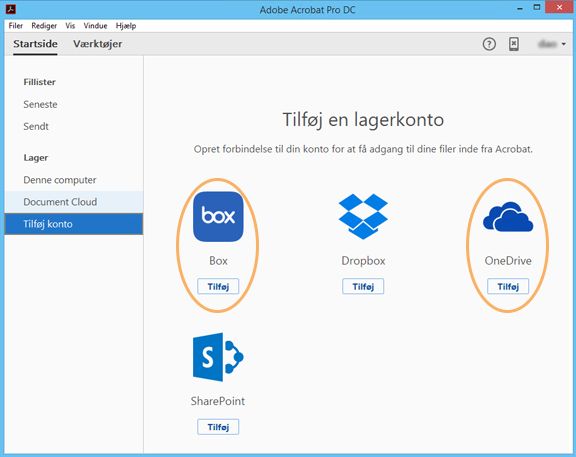Click the OneDrive cloud icon

(x=508, y=217)
